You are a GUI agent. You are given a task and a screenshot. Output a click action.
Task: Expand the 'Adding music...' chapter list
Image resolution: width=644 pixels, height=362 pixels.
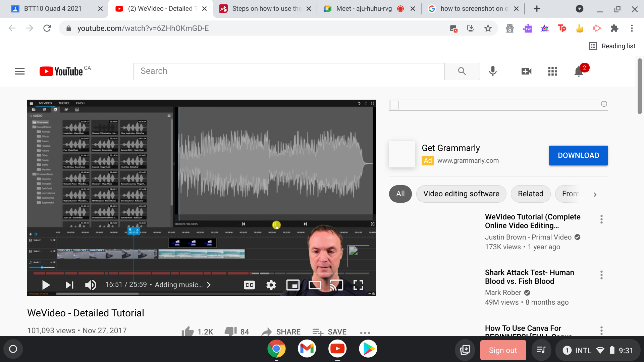point(183,285)
